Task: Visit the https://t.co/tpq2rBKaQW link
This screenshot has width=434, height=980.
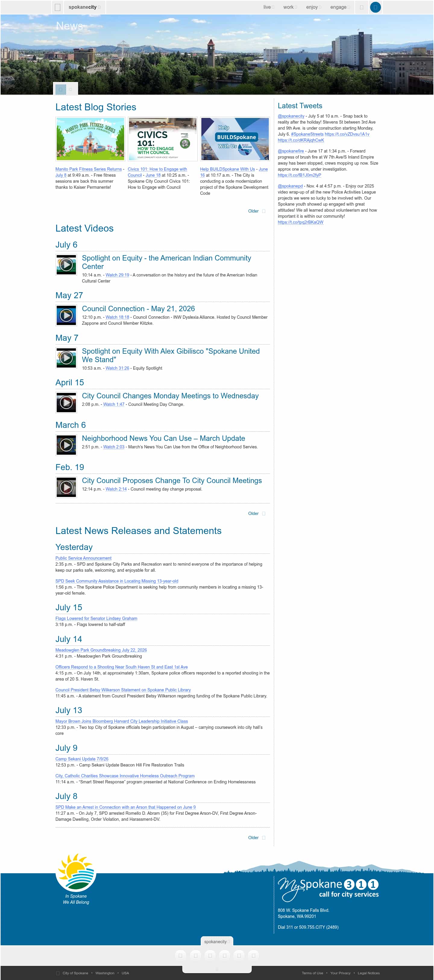Action: pos(300,223)
